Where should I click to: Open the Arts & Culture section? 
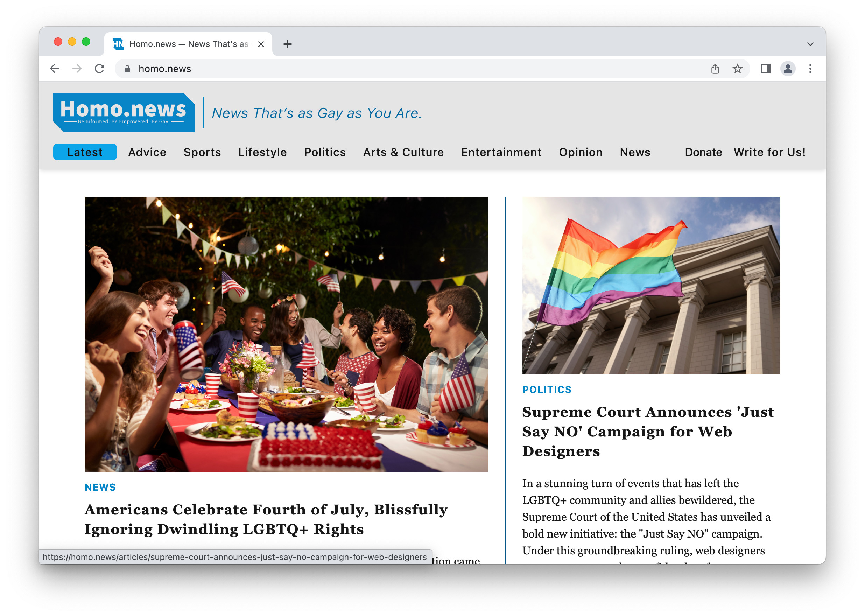pyautogui.click(x=403, y=152)
